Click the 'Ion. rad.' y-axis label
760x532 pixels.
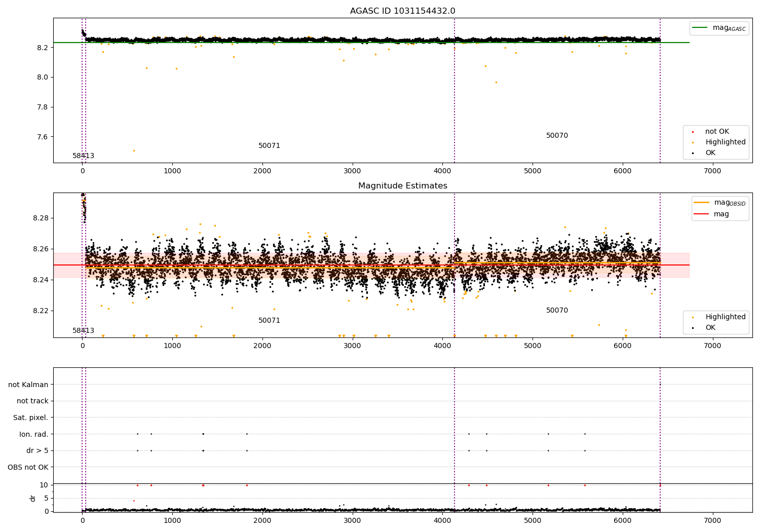pos(34,434)
